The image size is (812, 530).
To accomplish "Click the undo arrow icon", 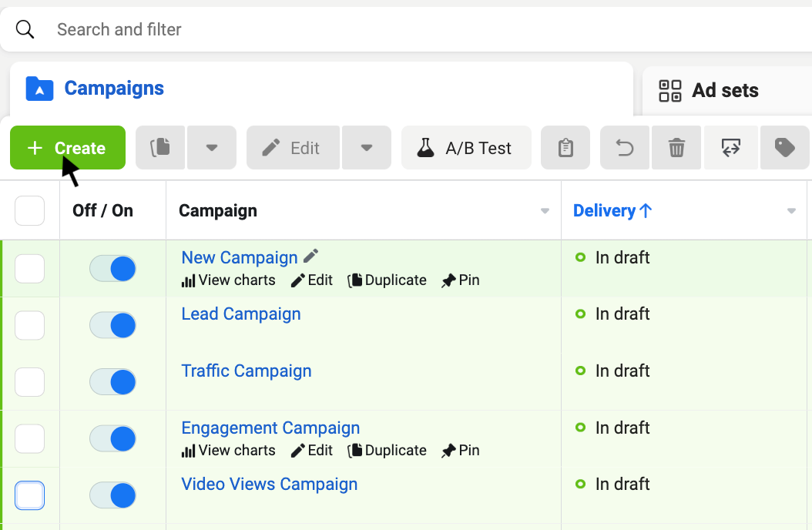I will coord(625,148).
